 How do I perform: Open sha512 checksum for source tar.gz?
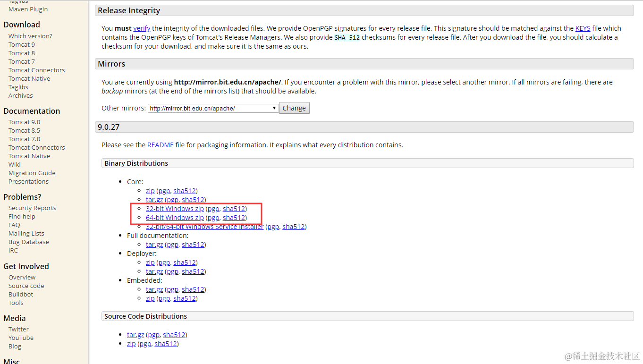(x=174, y=335)
